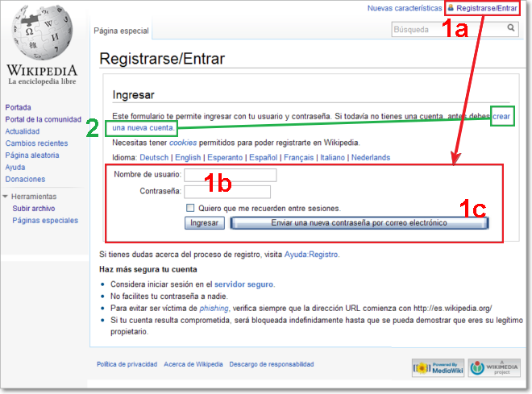The width and height of the screenshot is (532, 394).
Task: Switch language to Español
Action: click(264, 158)
